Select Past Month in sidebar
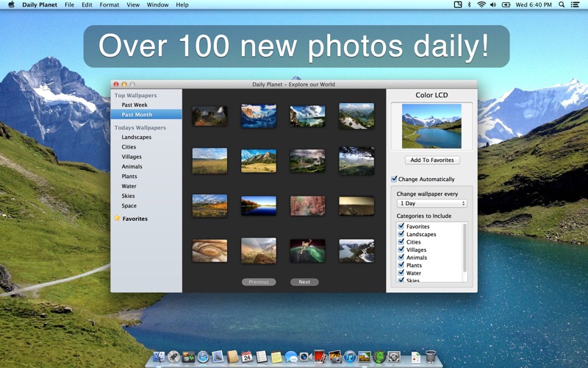588x368 pixels. (146, 115)
